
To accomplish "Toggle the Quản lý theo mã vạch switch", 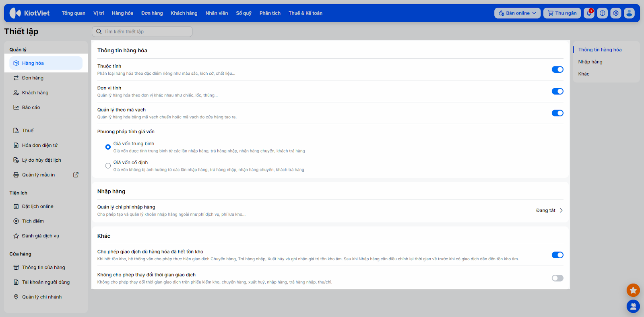I will (x=557, y=113).
